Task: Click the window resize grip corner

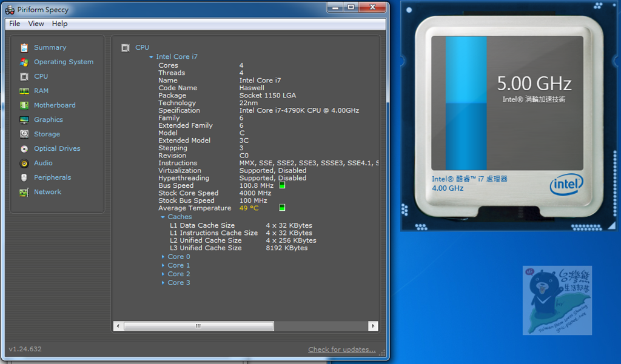Action: point(382,353)
